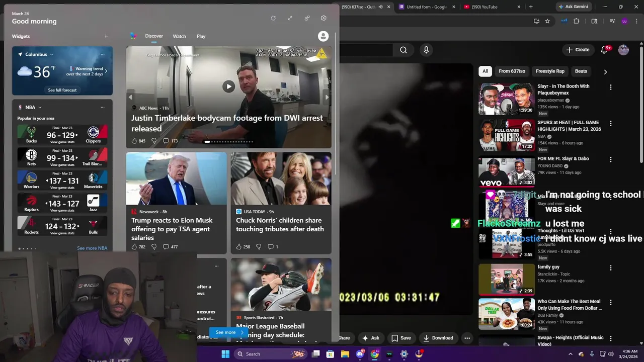The width and height of the screenshot is (644, 362).
Task: Dislike the Trump reacts article
Action: (x=154, y=247)
